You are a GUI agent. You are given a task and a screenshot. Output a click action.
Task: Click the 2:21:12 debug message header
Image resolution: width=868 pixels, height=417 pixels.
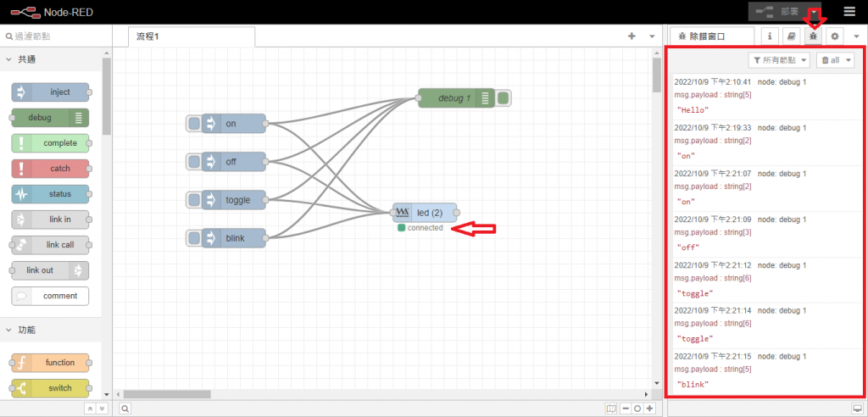740,264
